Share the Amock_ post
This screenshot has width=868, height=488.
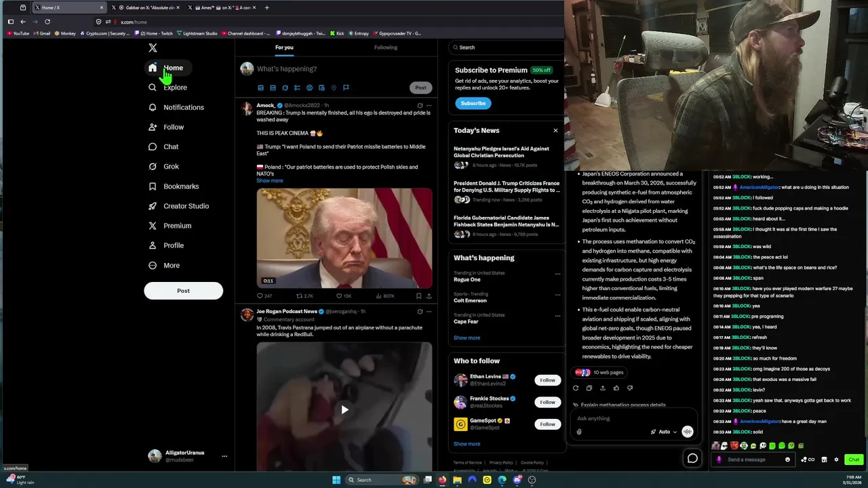coord(429,296)
